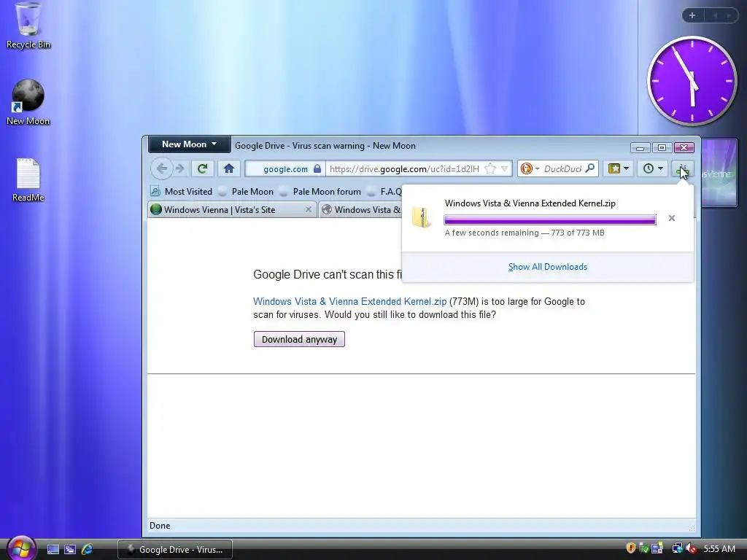This screenshot has height=560, width=747.
Task: Click the Windows Start orb
Action: pos(21,548)
